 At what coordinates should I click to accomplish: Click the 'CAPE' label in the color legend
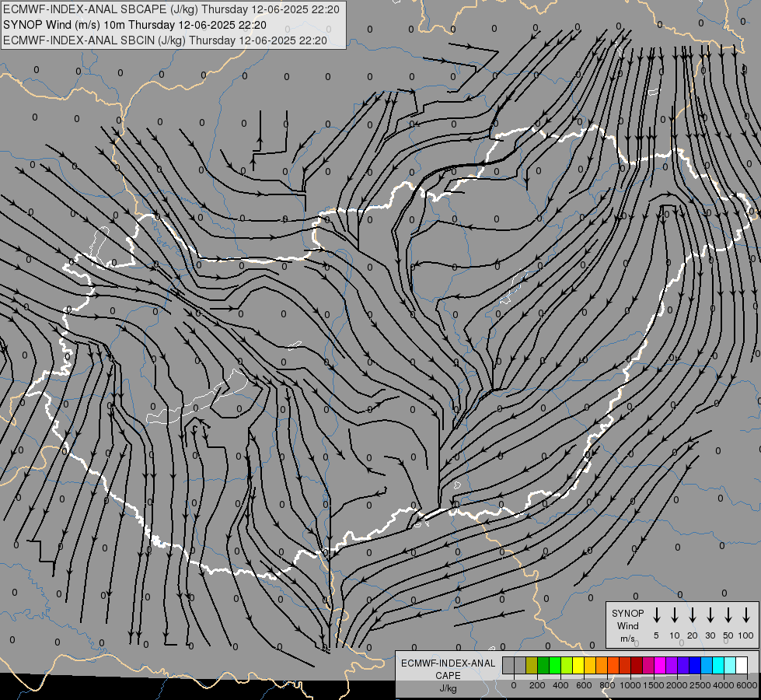click(448, 676)
